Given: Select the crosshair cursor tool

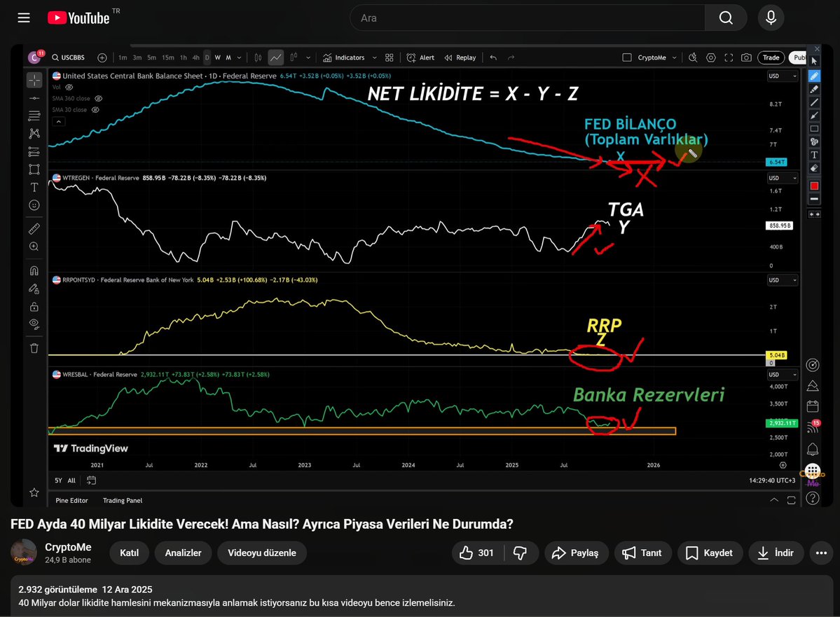Looking at the screenshot, I should pos(34,80).
